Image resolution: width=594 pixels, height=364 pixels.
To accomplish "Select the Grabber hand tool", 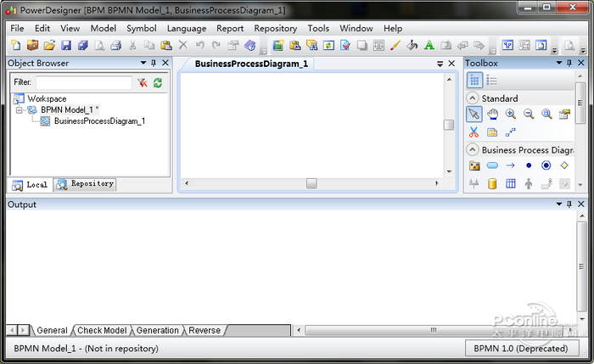I will click(492, 114).
